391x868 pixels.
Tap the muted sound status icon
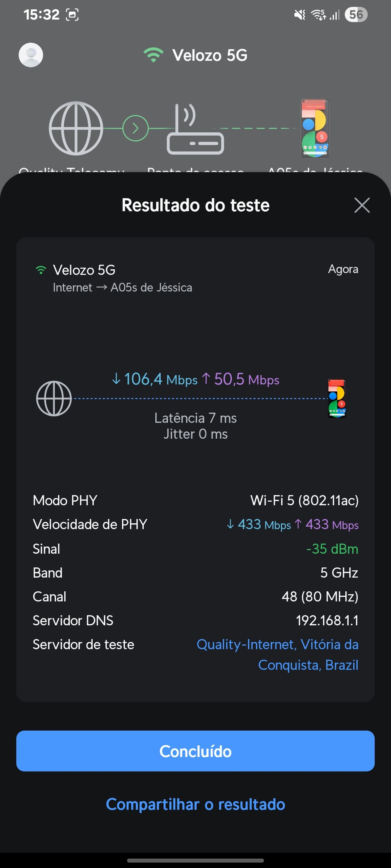(x=299, y=15)
